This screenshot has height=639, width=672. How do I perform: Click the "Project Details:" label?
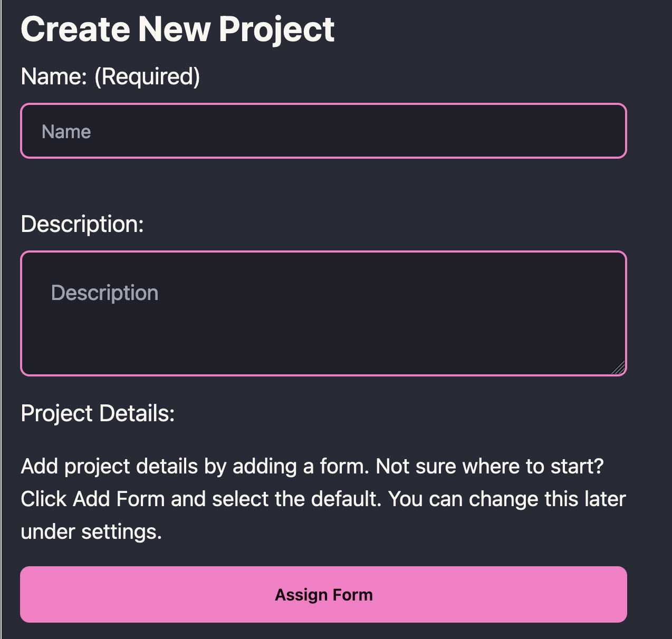(x=98, y=413)
